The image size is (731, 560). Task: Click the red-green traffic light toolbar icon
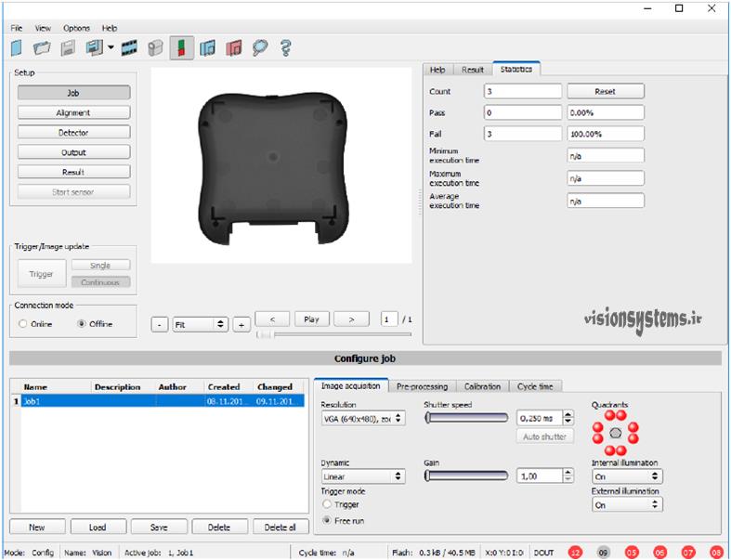[182, 47]
